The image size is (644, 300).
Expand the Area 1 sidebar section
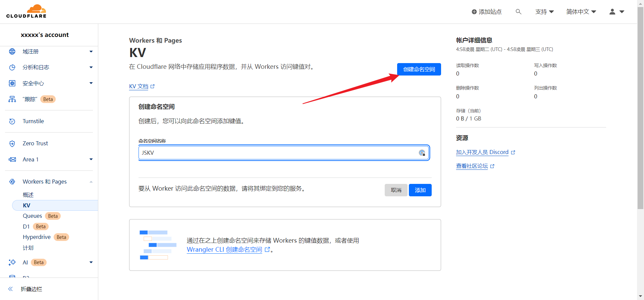91,159
